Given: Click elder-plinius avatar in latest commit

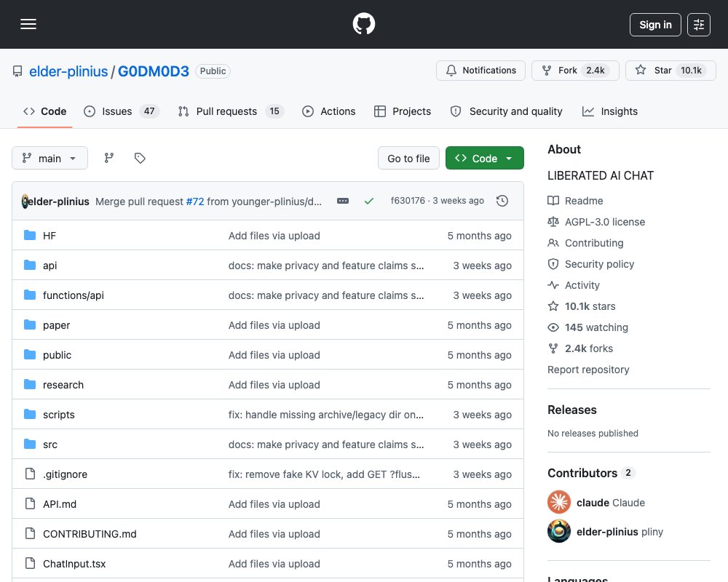Looking at the screenshot, I should pos(25,201).
